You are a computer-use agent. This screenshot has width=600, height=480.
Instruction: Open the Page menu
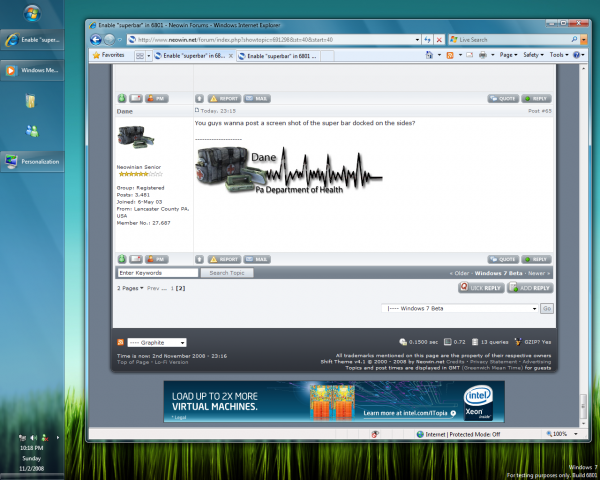click(x=508, y=55)
